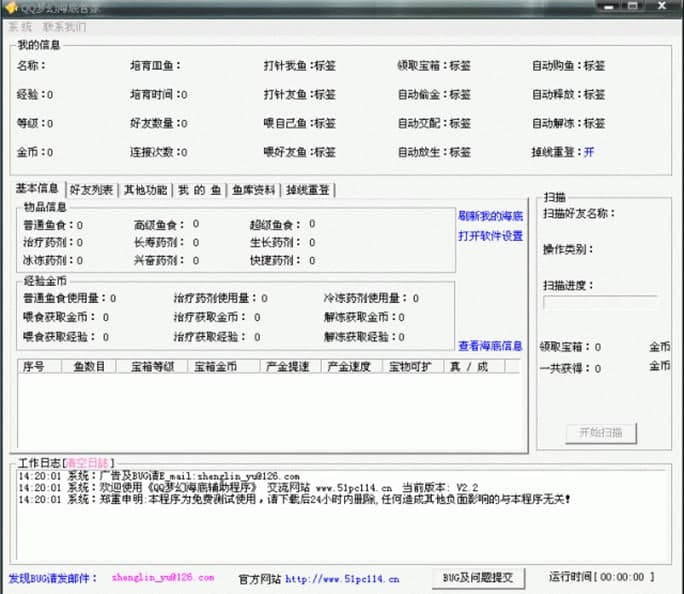Open the 联系我们 menu
Image resolution: width=684 pixels, height=594 pixels.
coord(64,27)
